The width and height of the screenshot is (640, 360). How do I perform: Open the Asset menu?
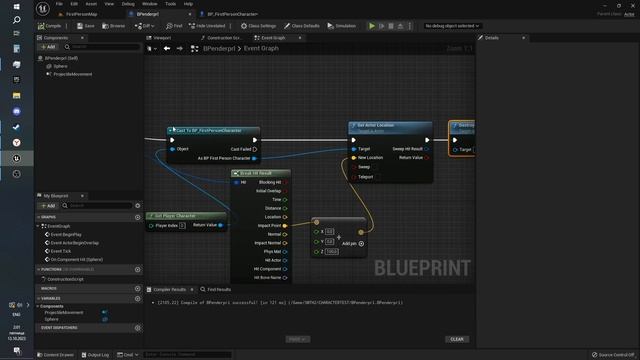pyautogui.click(x=91, y=4)
